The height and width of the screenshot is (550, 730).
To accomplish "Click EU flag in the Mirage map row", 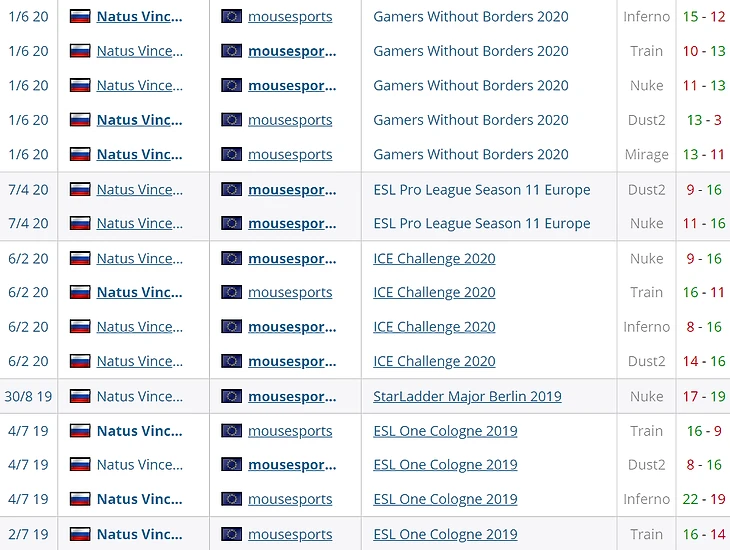I will (232, 154).
